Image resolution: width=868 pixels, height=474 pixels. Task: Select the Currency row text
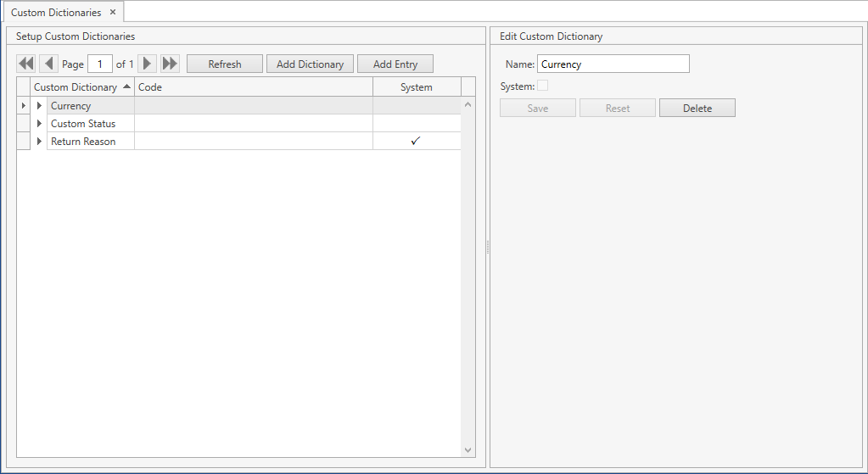(x=71, y=106)
